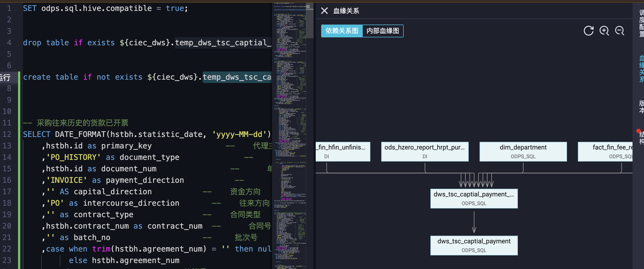
Task: Click the 血缘关系 panel title
Action: tap(346, 11)
